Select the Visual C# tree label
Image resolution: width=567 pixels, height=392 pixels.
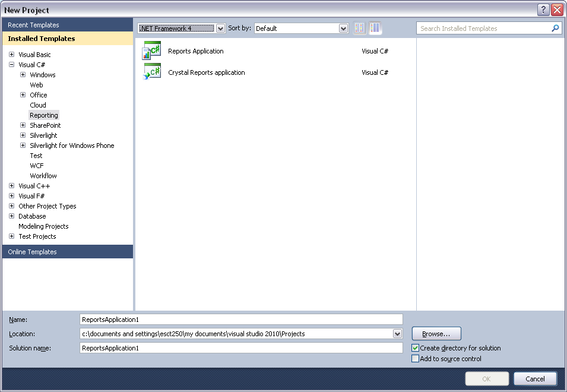tap(32, 65)
